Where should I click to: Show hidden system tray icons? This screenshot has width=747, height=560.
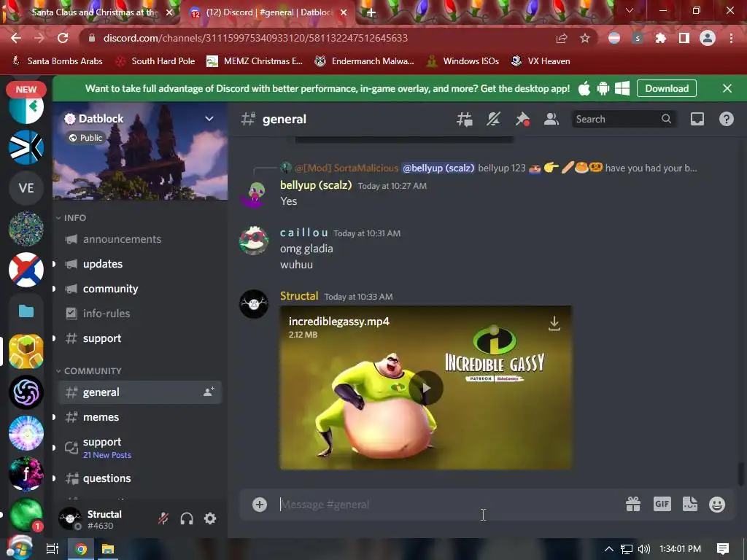click(x=608, y=549)
